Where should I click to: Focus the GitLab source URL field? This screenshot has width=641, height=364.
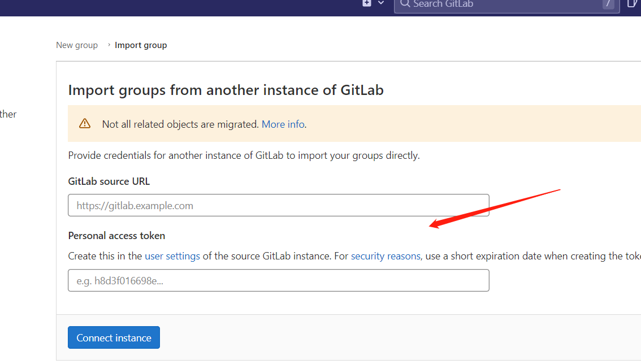(x=279, y=205)
